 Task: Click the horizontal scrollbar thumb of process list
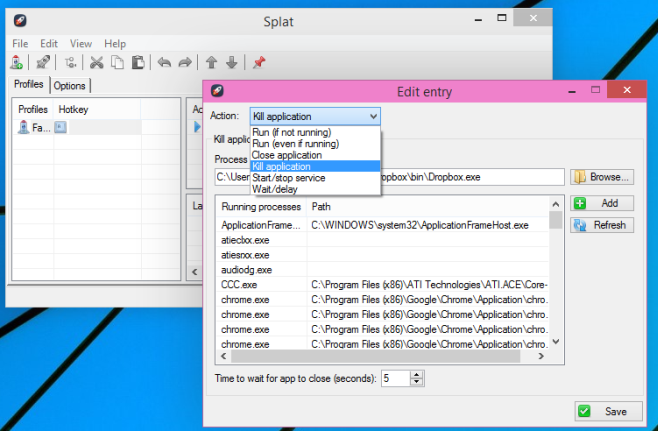coord(376,356)
